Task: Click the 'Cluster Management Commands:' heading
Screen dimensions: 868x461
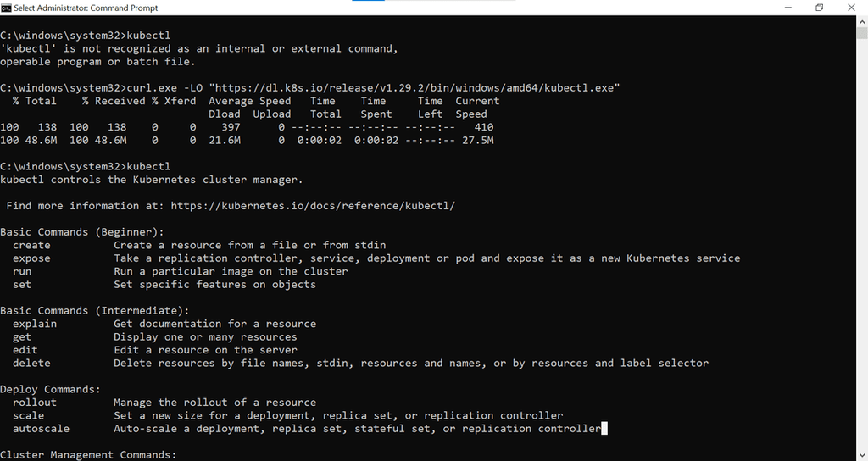Action: pyautogui.click(x=88, y=455)
